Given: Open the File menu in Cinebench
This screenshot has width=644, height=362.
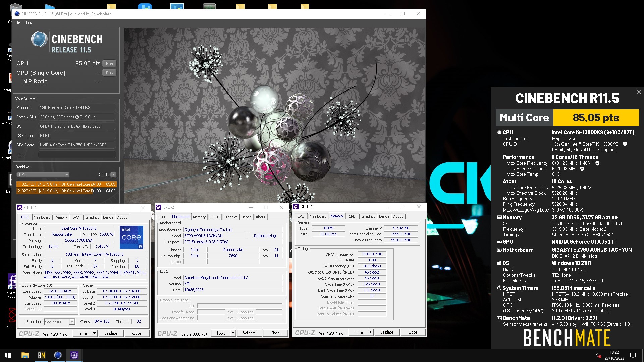Looking at the screenshot, I should 17,22.
